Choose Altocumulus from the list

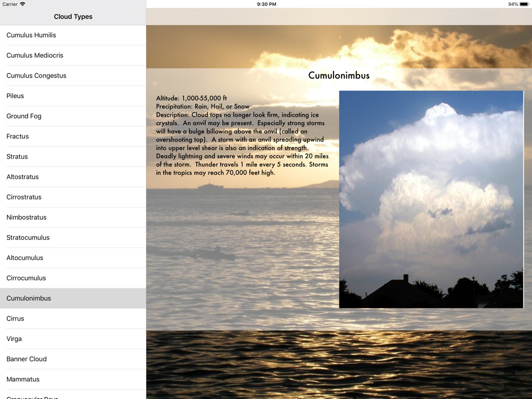click(x=73, y=258)
